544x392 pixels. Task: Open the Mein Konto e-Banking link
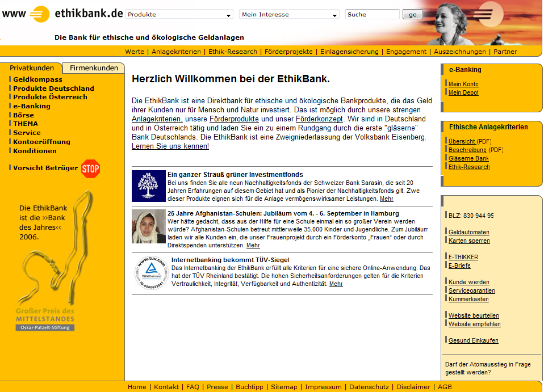click(x=463, y=84)
